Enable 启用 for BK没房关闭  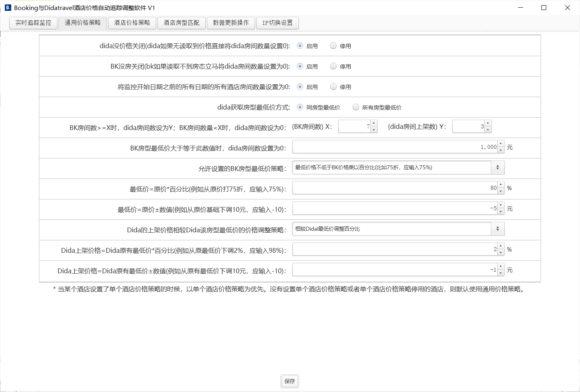pos(300,66)
